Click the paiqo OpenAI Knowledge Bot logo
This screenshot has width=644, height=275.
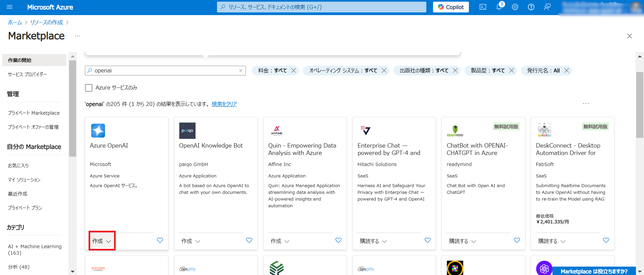[187, 131]
